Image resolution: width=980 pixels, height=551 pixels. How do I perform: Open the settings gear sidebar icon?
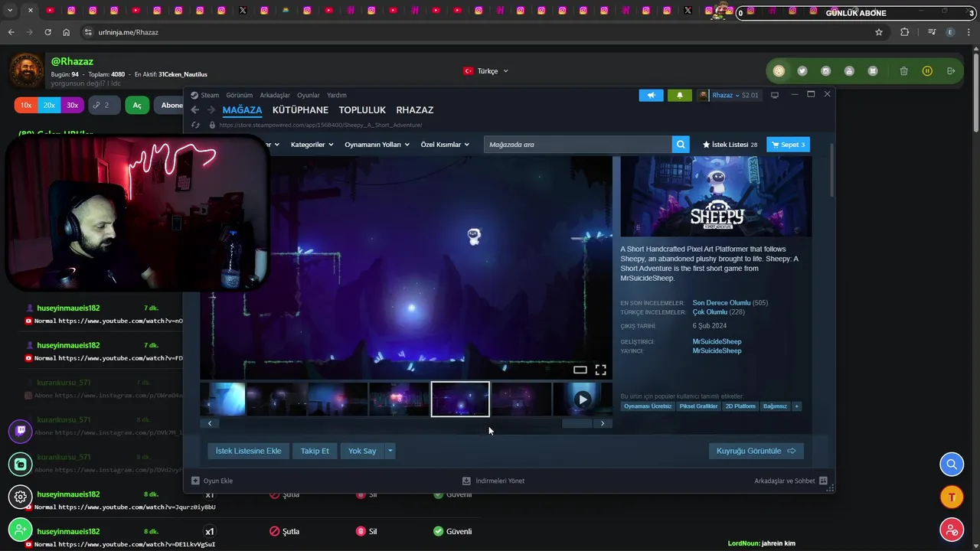click(x=21, y=497)
